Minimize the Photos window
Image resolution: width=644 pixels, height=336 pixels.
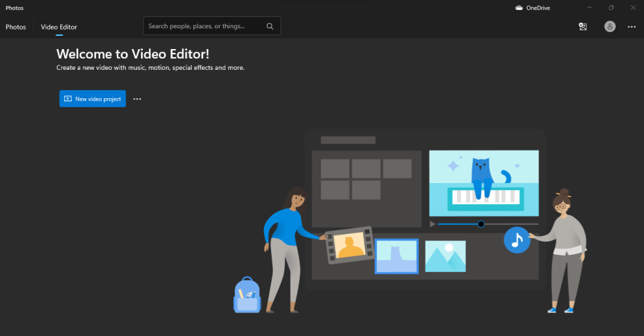[x=589, y=8]
